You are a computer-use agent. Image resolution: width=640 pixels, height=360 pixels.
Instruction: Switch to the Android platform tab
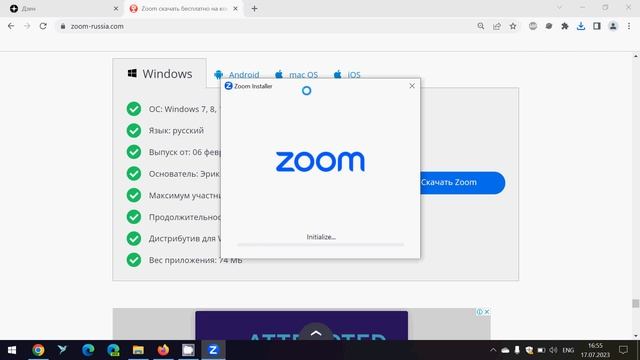[x=237, y=75]
